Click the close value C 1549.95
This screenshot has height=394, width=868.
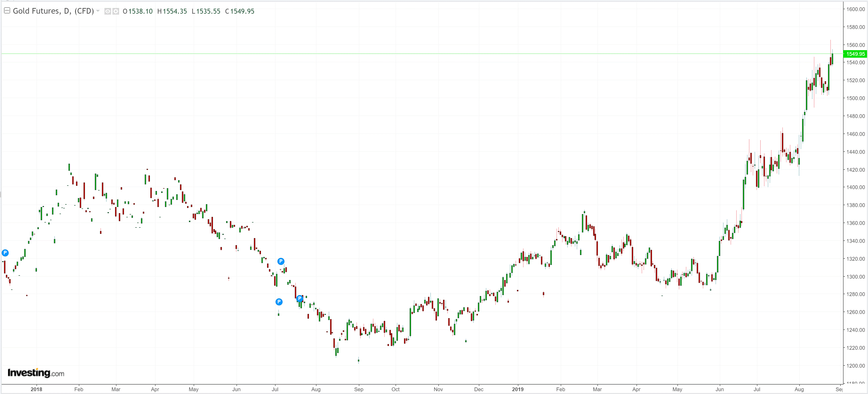[240, 12]
